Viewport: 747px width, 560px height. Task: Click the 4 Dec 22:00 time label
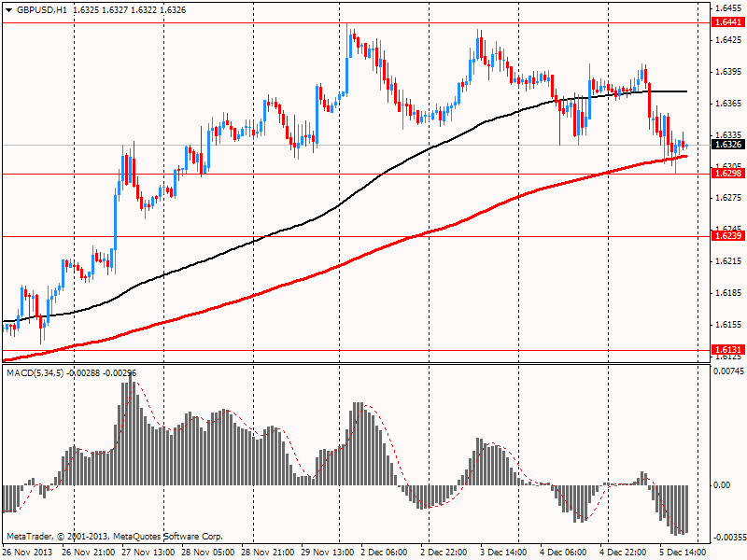pyautogui.click(x=623, y=553)
